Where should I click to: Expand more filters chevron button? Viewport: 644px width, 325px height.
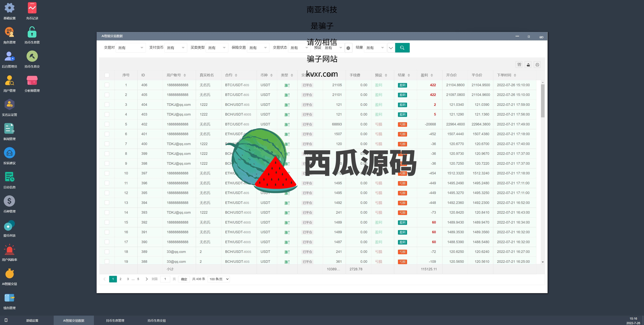(391, 48)
